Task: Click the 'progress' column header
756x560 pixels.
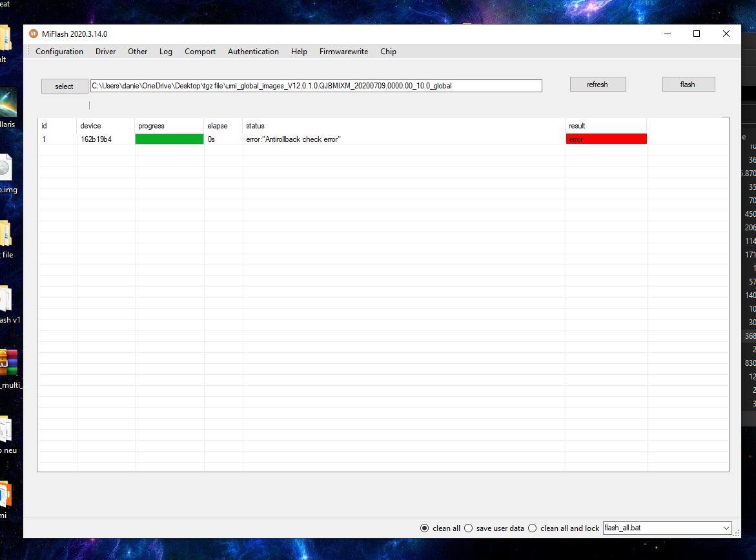Action: tap(169, 126)
